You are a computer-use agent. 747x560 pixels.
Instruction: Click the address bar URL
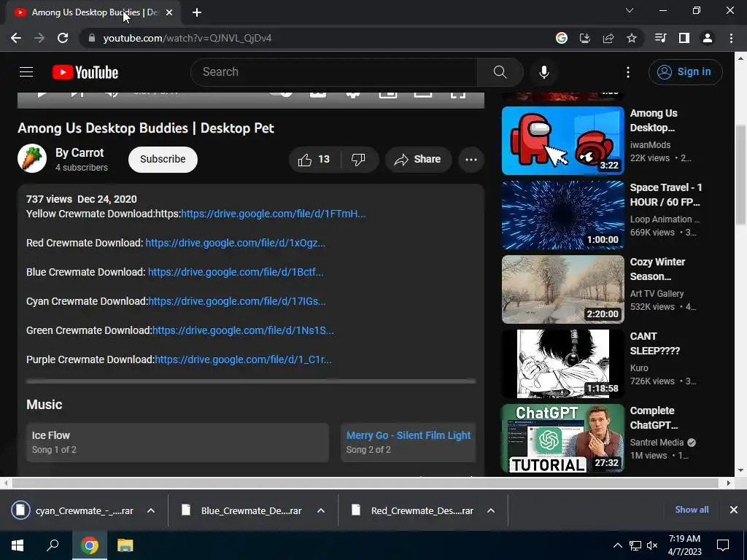pos(187,38)
